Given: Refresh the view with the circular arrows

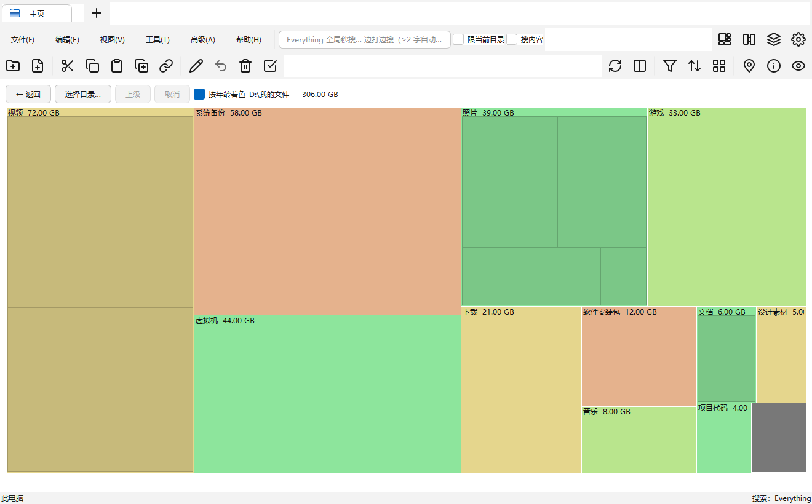Looking at the screenshot, I should pyautogui.click(x=615, y=66).
